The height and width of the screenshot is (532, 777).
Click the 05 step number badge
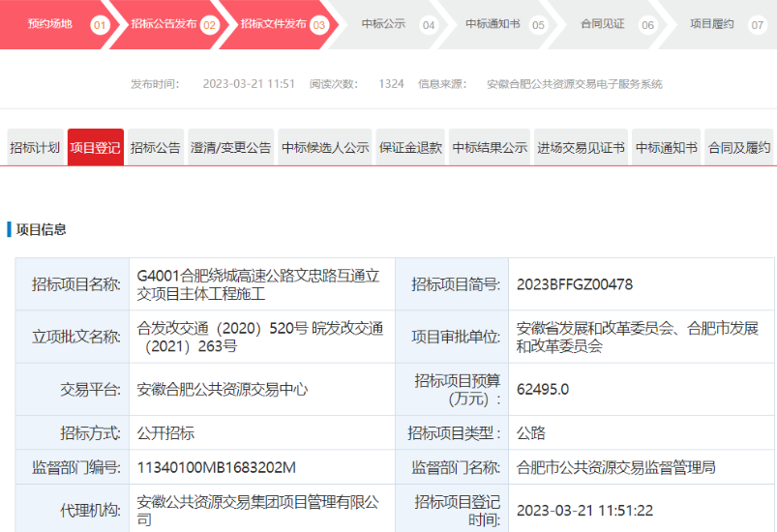tap(538, 25)
